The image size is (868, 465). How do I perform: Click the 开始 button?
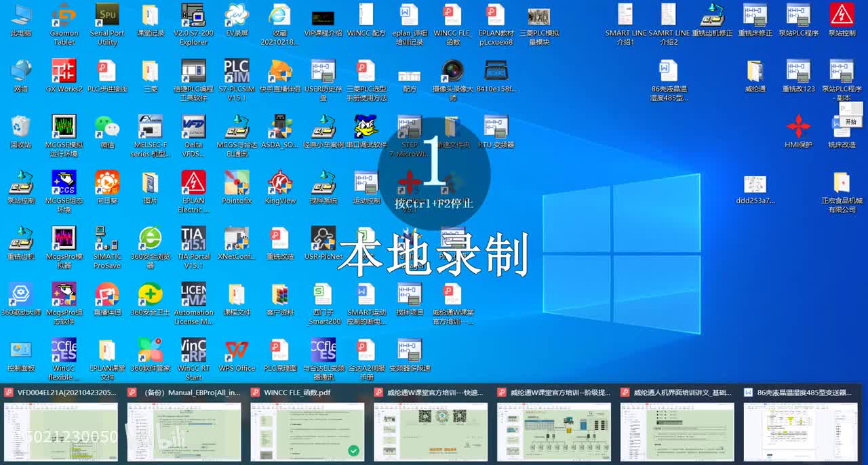pos(850,122)
